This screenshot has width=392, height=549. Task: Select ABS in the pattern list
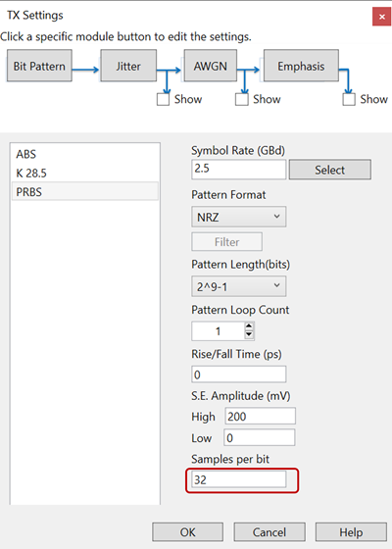(x=84, y=154)
